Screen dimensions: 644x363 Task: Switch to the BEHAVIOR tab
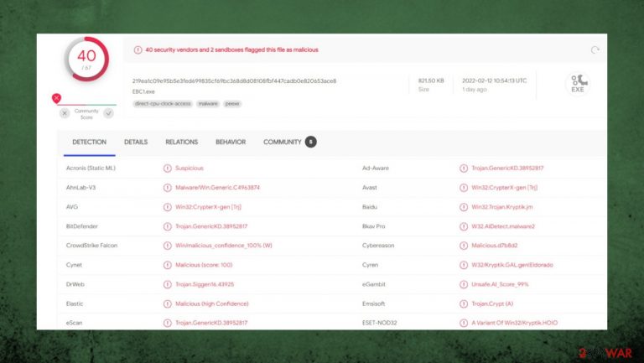pos(231,142)
